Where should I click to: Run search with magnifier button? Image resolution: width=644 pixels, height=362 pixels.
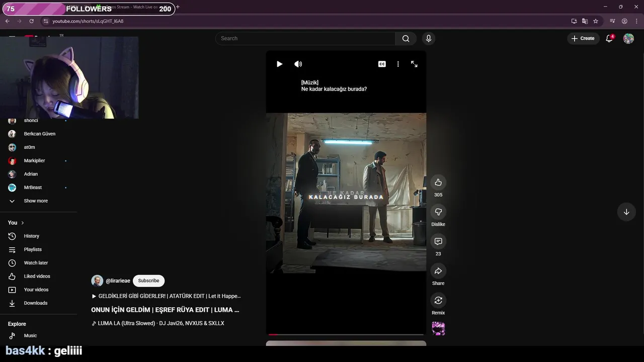pos(406,38)
